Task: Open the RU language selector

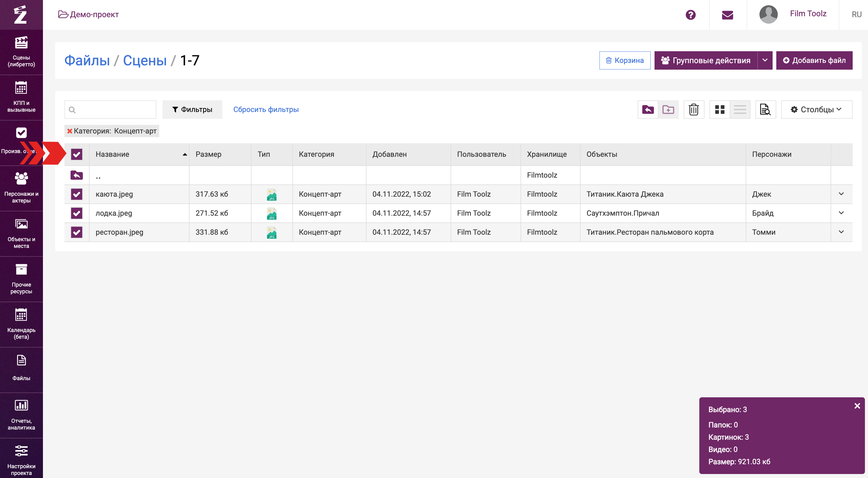Action: tap(857, 14)
